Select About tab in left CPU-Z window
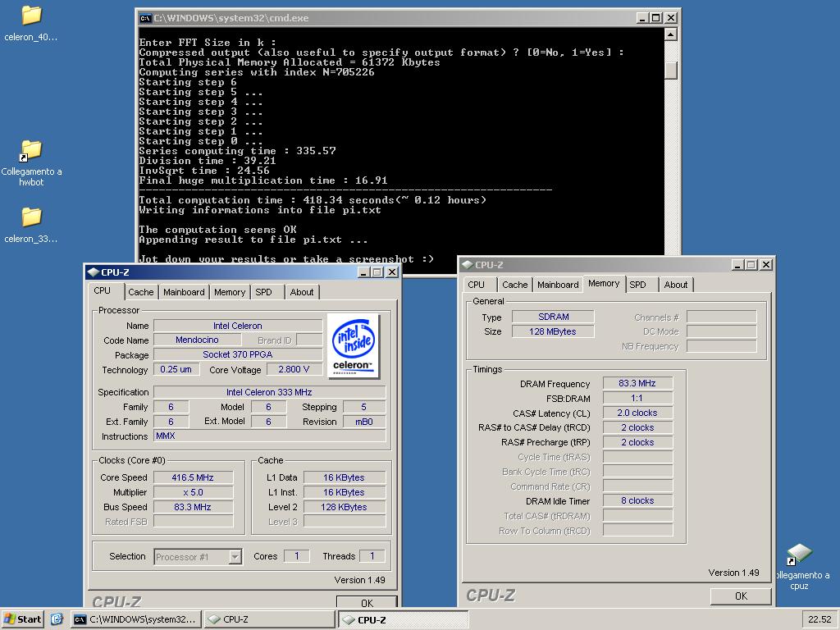This screenshot has height=630, width=840. click(302, 292)
